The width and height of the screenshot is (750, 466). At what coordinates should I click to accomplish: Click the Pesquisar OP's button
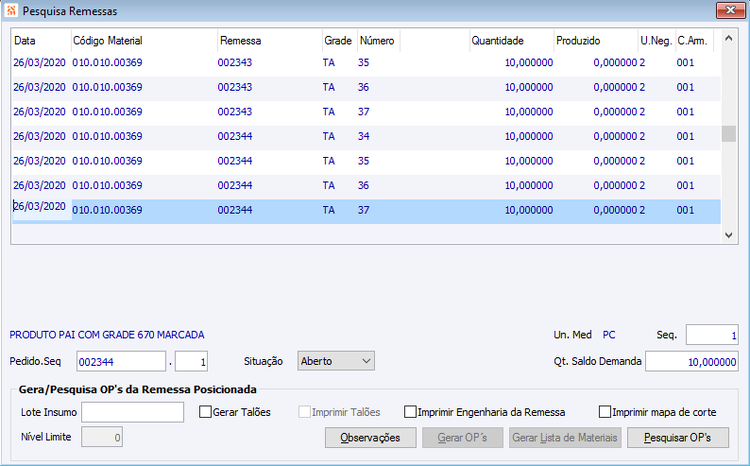(678, 438)
